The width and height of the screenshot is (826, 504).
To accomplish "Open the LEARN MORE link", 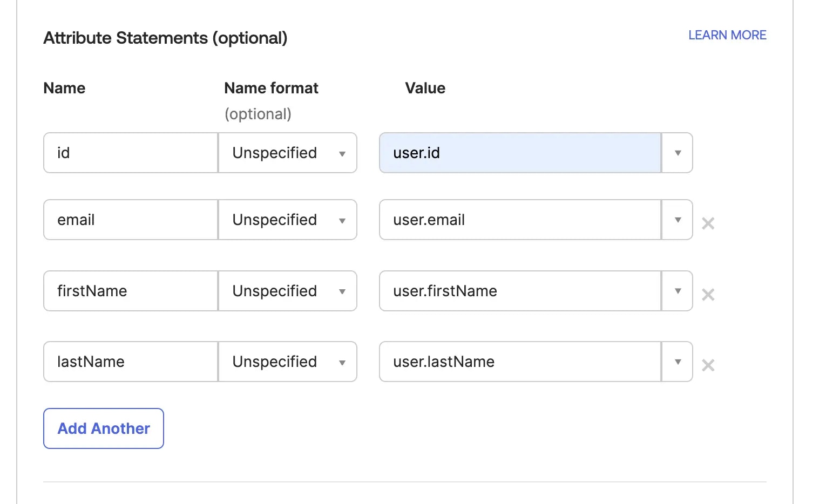I will [727, 35].
